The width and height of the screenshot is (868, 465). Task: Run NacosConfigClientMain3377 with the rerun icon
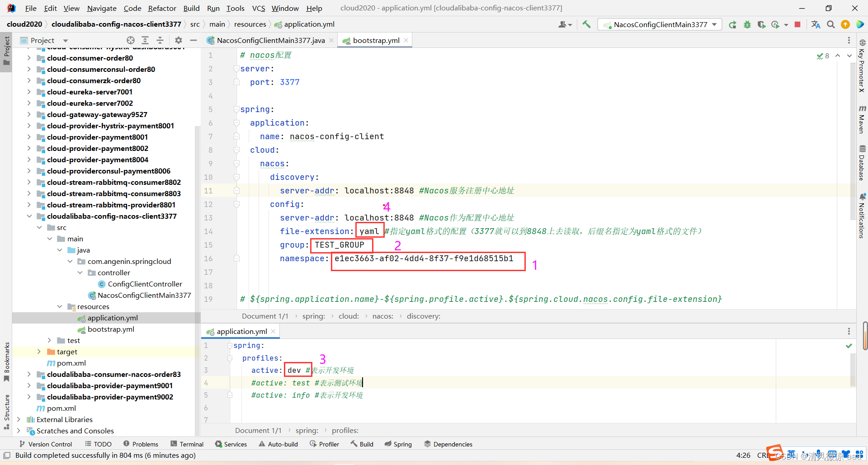coord(732,24)
